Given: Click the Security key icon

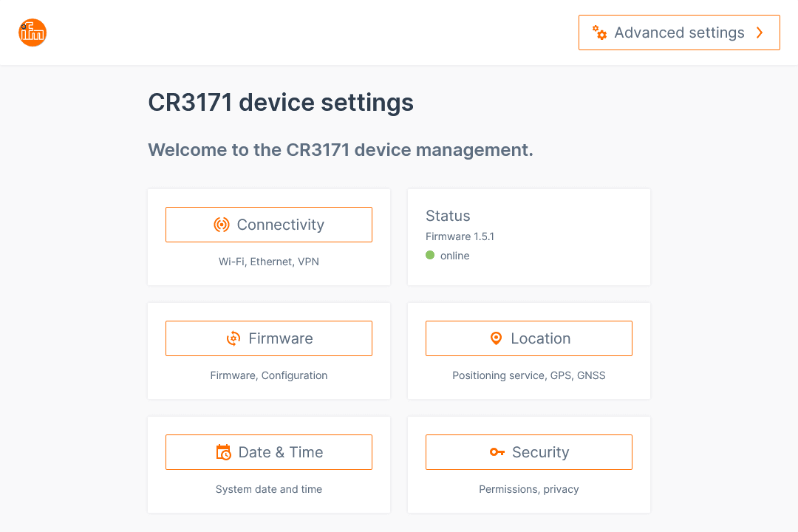Looking at the screenshot, I should tap(497, 452).
